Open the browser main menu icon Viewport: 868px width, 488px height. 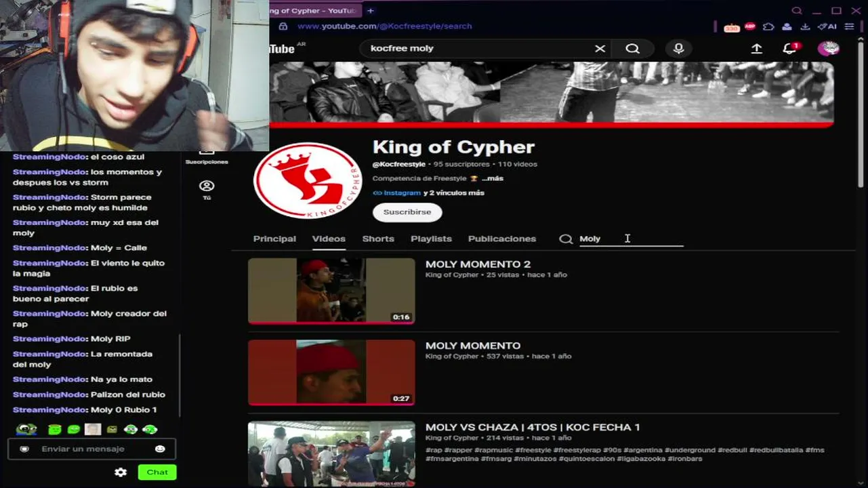[x=849, y=26]
